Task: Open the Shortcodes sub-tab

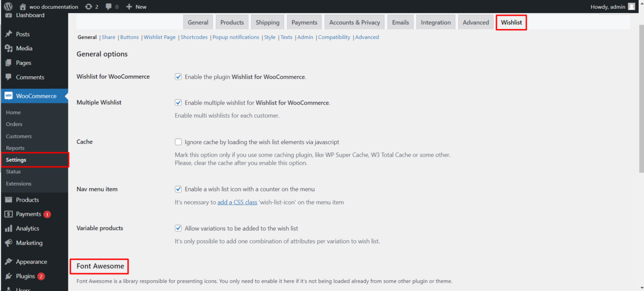Action: pyautogui.click(x=194, y=37)
